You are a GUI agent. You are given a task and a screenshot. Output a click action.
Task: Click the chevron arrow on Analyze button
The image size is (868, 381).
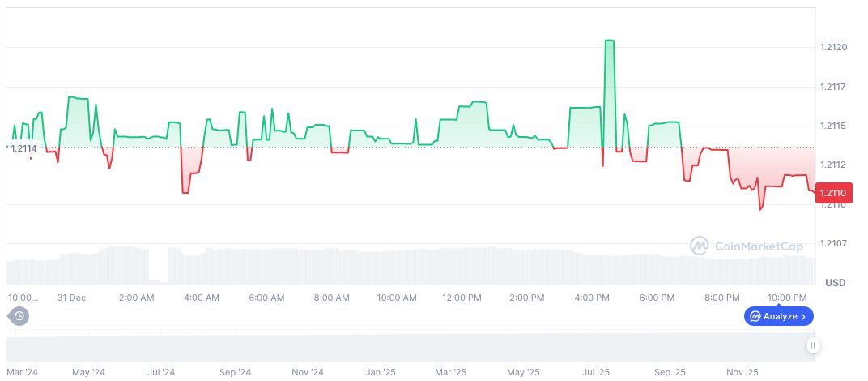803,316
